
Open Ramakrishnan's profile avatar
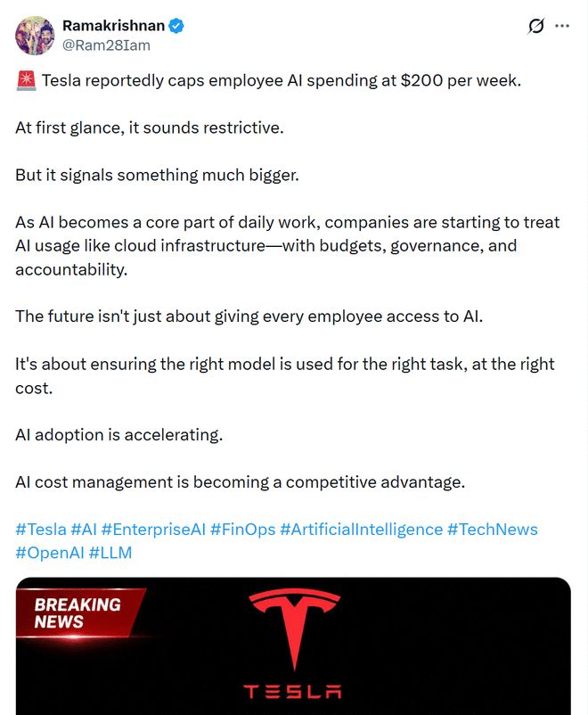[35, 36]
